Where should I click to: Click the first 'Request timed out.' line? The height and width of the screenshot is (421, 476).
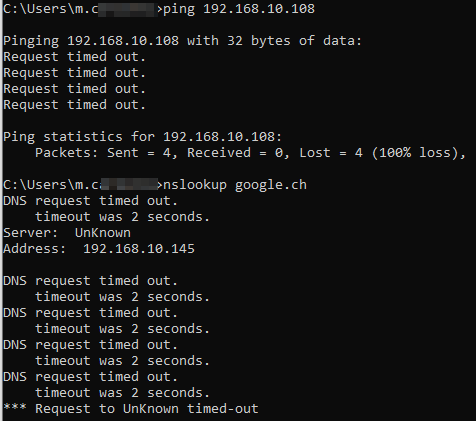(x=74, y=57)
